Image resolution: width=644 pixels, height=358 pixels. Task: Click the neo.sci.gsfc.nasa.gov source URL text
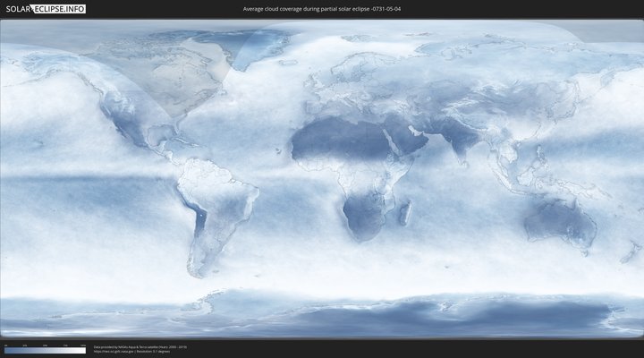coord(114,352)
